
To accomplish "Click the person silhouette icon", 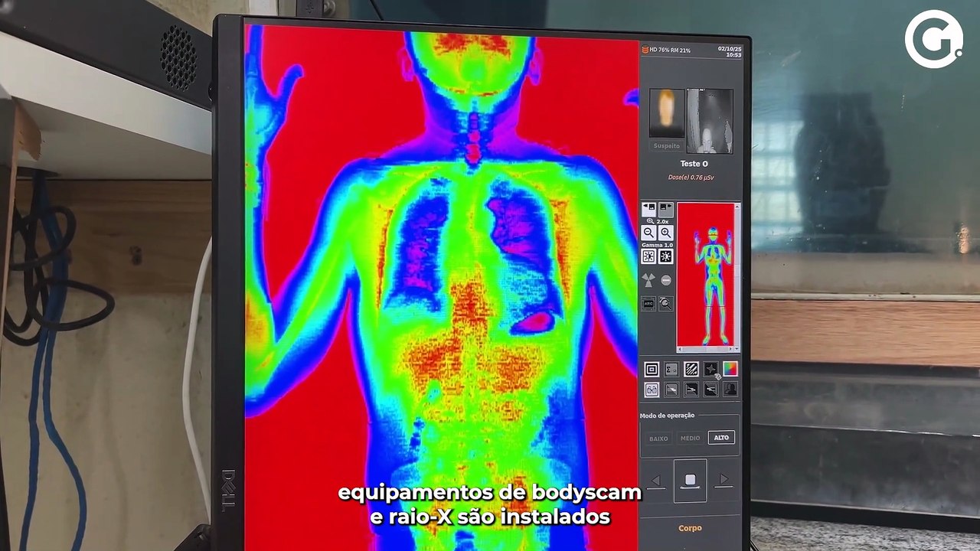I will [x=730, y=390].
